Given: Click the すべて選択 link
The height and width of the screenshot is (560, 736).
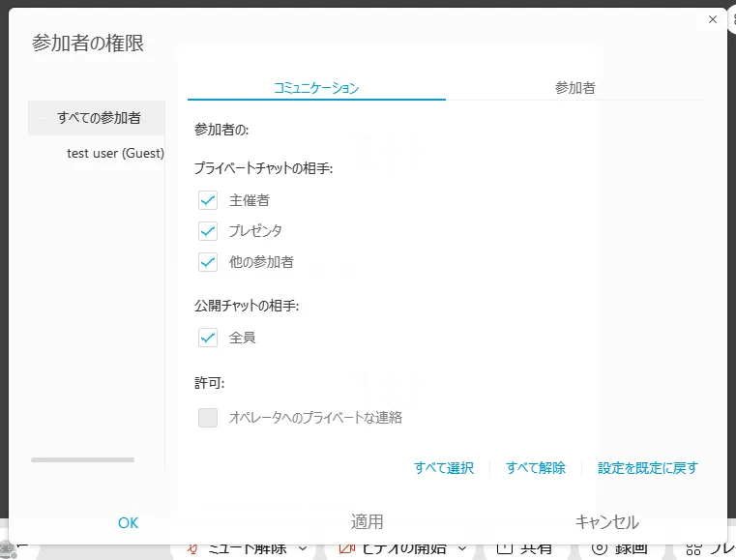Looking at the screenshot, I should click(444, 468).
